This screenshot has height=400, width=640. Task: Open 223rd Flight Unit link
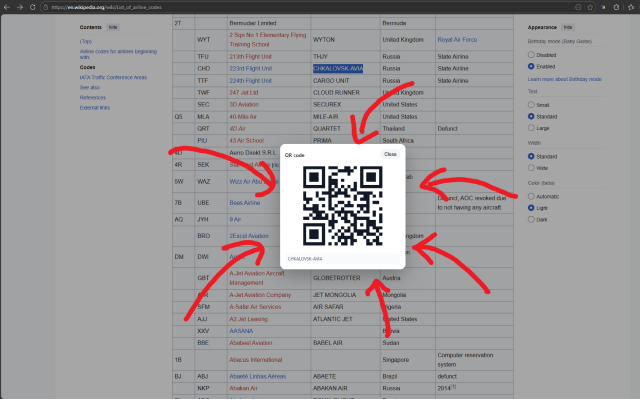point(251,69)
